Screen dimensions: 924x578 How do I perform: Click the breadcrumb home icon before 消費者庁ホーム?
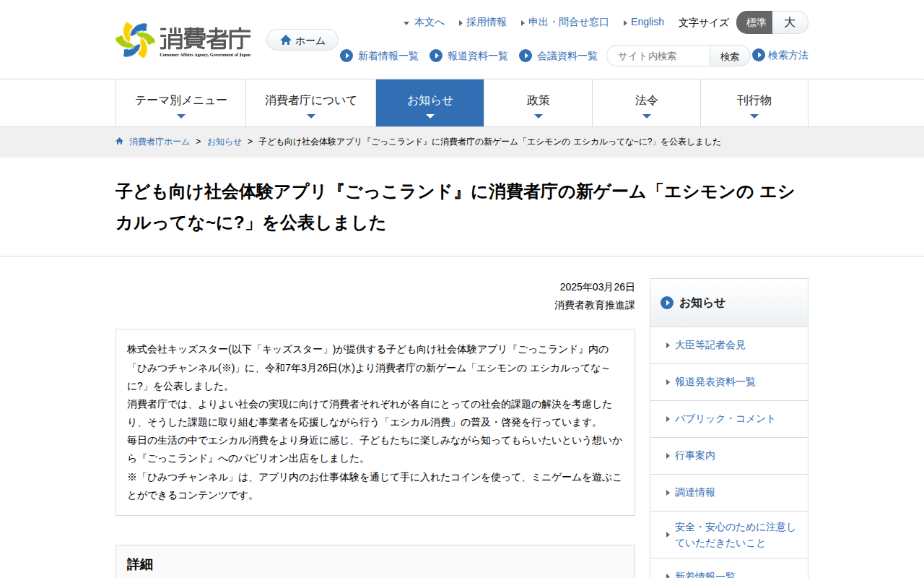pos(119,142)
